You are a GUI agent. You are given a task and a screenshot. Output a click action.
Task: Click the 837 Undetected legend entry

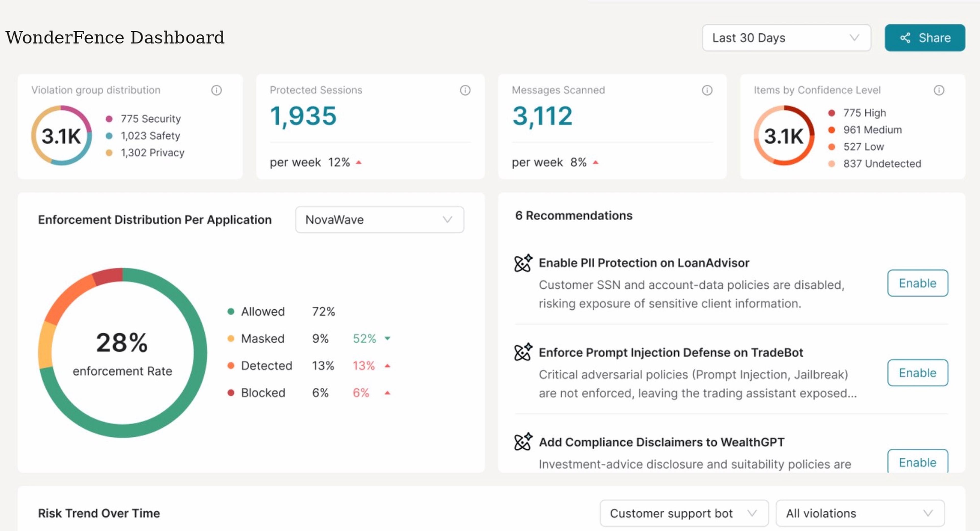[x=882, y=164]
